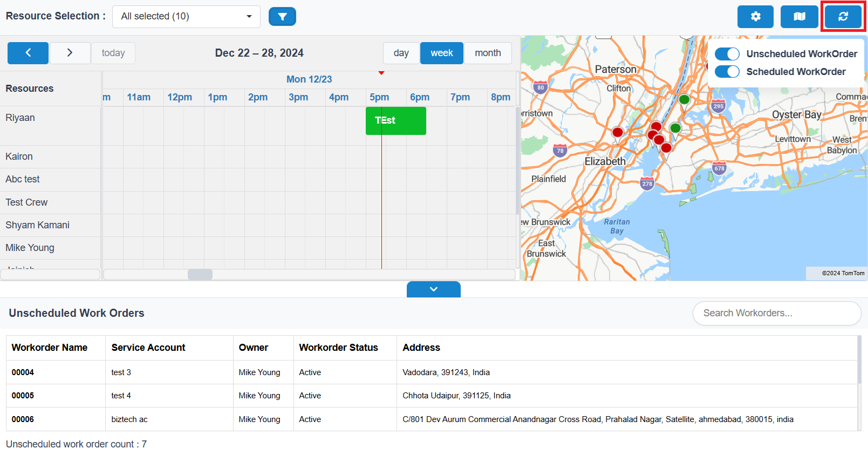This screenshot has height=455, width=868.
Task: Switch to day view
Action: coord(401,53)
